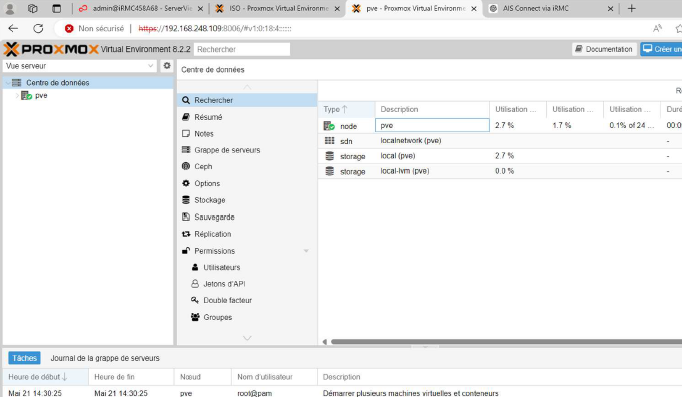Click the Jetons d'API icon
This screenshot has height=397, width=682.
195,284
